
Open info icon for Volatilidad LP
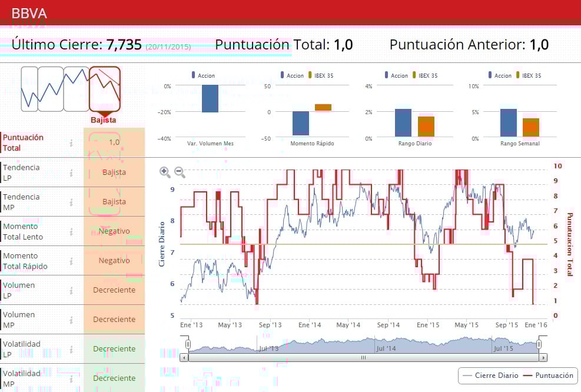[x=71, y=350]
